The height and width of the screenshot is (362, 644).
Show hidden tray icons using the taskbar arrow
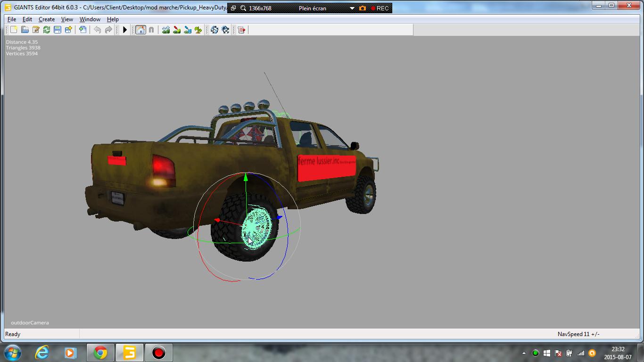pos(524,353)
